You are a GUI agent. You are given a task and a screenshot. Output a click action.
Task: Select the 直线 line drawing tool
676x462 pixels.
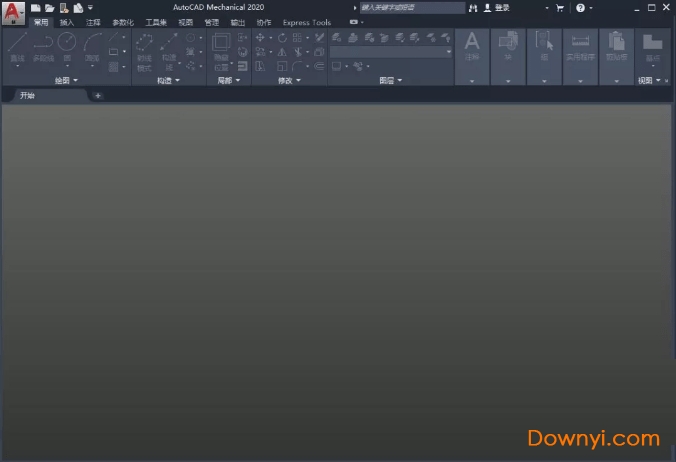17,49
